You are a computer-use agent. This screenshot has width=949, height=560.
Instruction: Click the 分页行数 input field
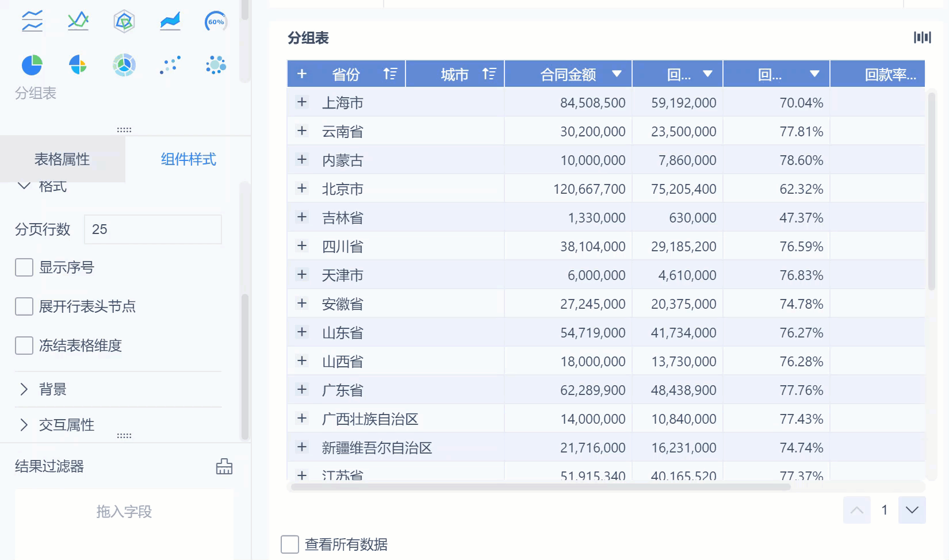(x=153, y=229)
